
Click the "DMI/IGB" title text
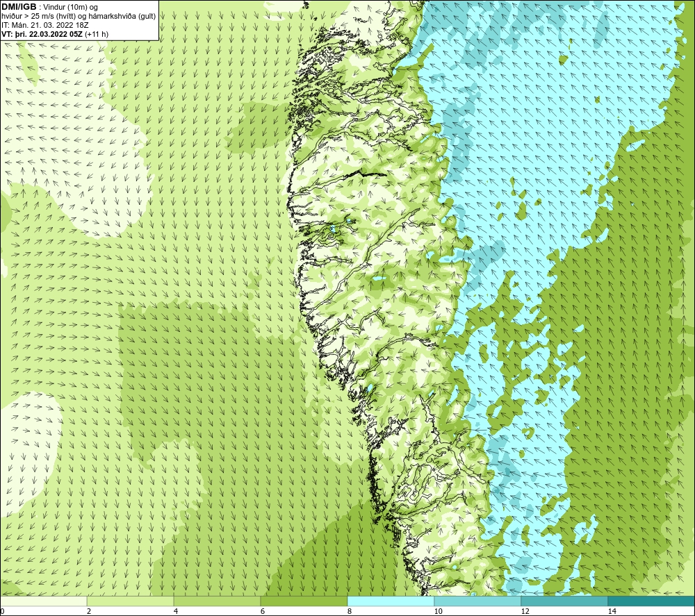(19, 7)
